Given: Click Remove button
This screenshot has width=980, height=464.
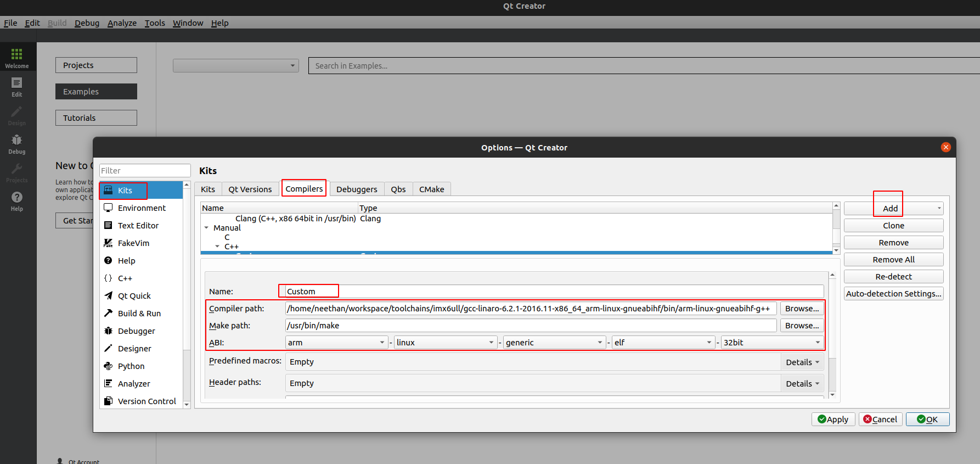Looking at the screenshot, I should (x=893, y=242).
